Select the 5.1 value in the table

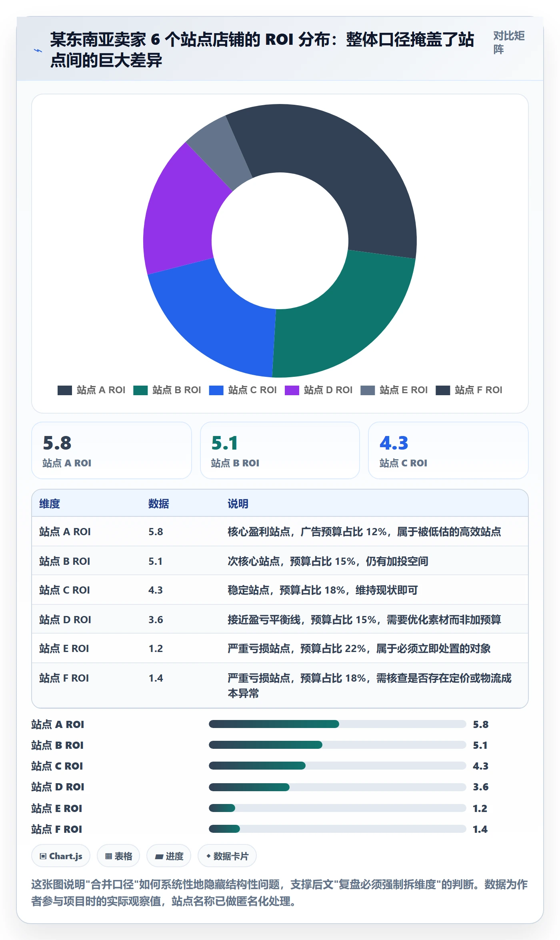[156, 561]
